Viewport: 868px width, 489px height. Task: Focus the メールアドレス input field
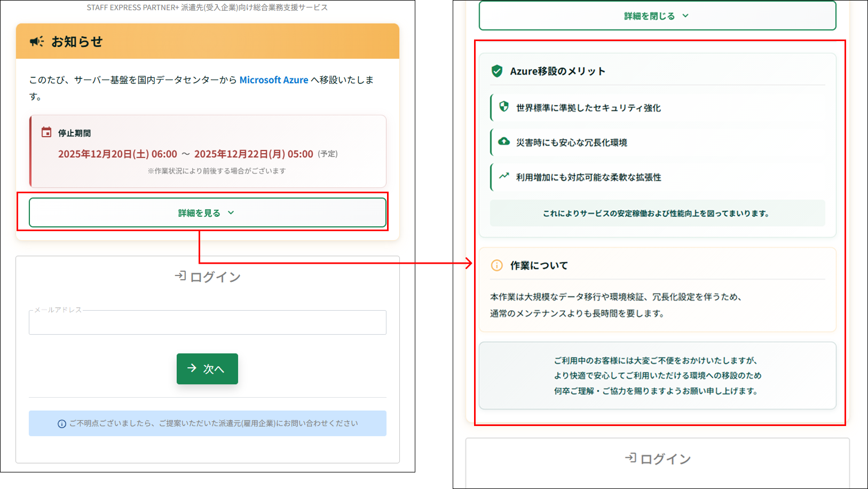pos(208,322)
